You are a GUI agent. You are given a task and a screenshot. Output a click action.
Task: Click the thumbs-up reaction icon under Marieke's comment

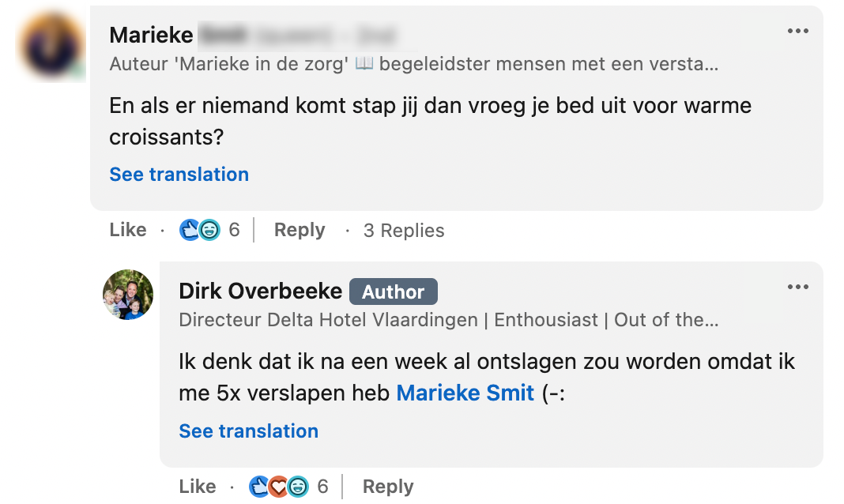click(x=190, y=230)
